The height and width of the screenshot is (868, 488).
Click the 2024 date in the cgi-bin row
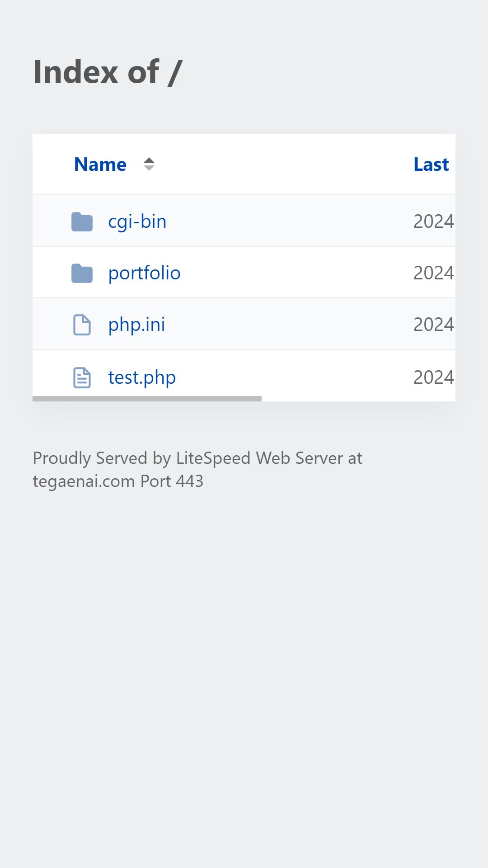tap(434, 222)
